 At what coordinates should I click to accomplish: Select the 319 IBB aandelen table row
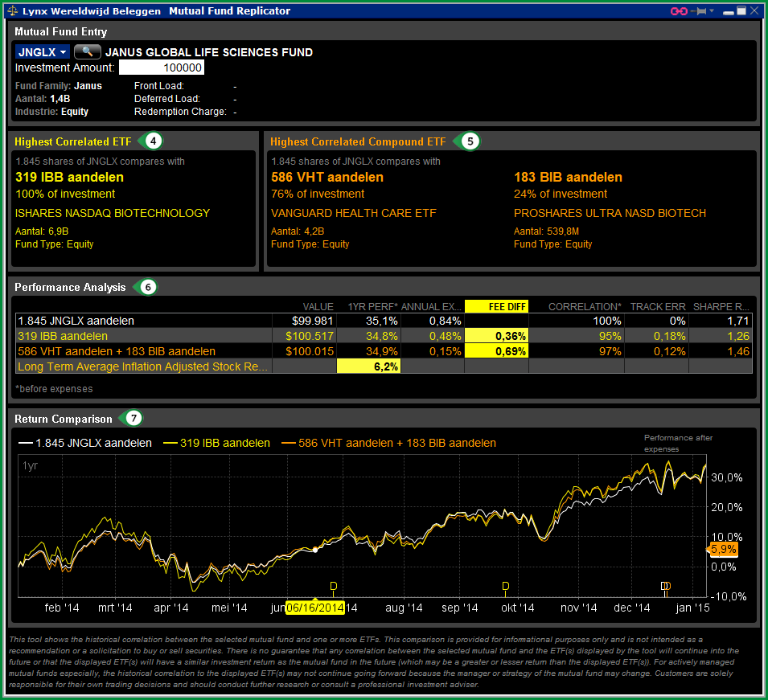tap(384, 336)
